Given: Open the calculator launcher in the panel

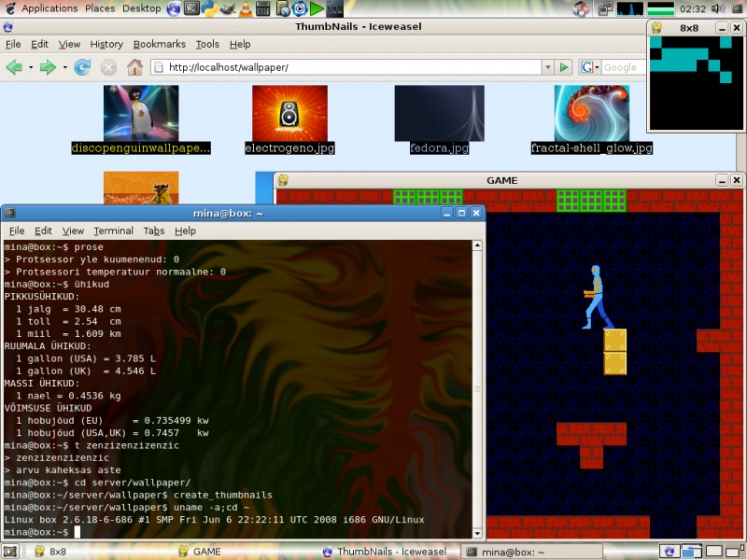Looking at the screenshot, I should point(263,8).
